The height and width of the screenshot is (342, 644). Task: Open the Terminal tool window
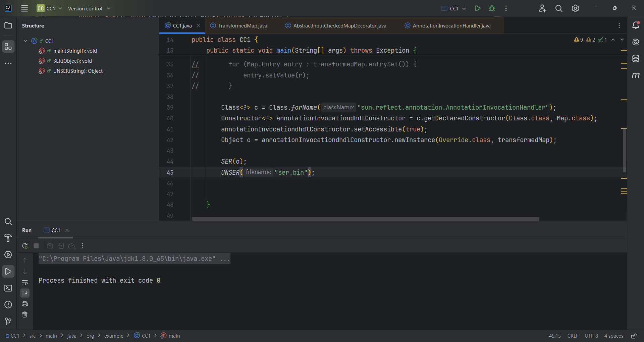8,288
